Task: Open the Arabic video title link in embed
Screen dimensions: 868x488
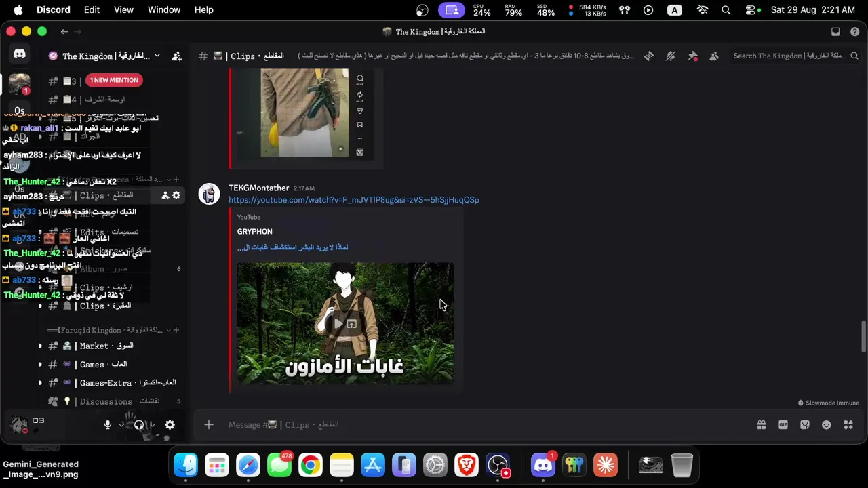Action: (293, 247)
